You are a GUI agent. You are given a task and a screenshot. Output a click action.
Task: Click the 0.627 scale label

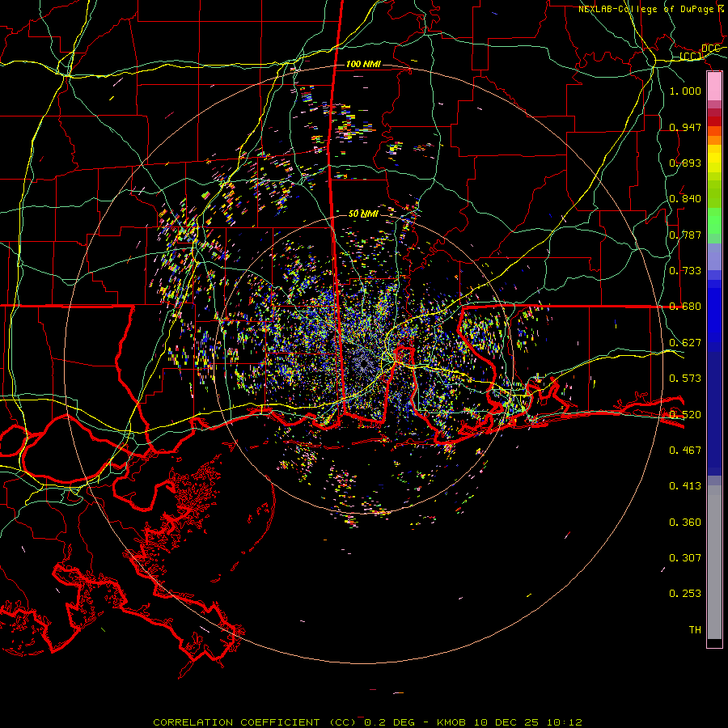click(685, 343)
